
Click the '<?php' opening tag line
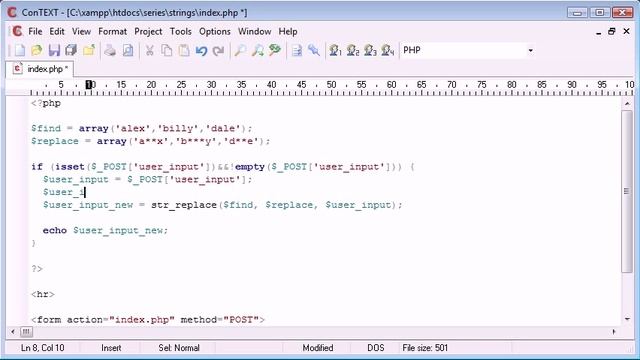(46, 103)
